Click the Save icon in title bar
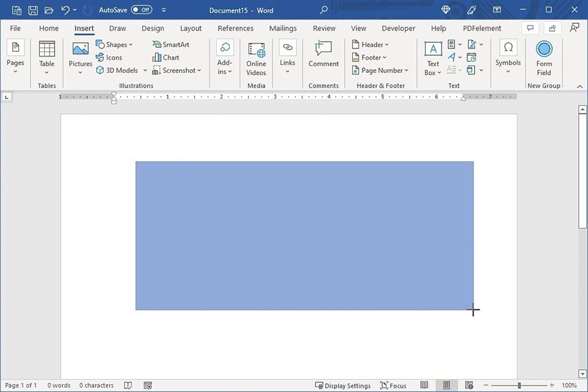This screenshot has height=392, width=588. point(32,10)
